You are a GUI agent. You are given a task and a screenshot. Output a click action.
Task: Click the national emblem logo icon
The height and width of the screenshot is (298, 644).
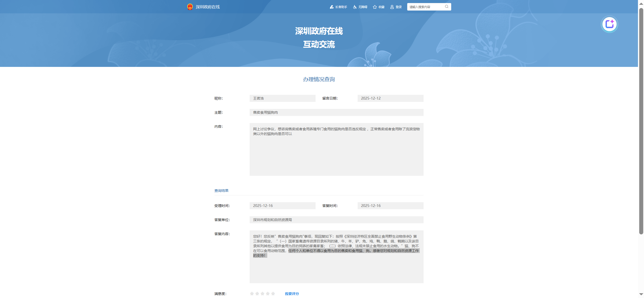190,7
